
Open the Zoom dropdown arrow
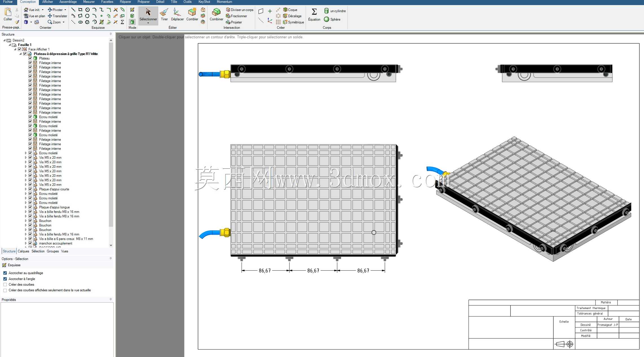coord(63,22)
